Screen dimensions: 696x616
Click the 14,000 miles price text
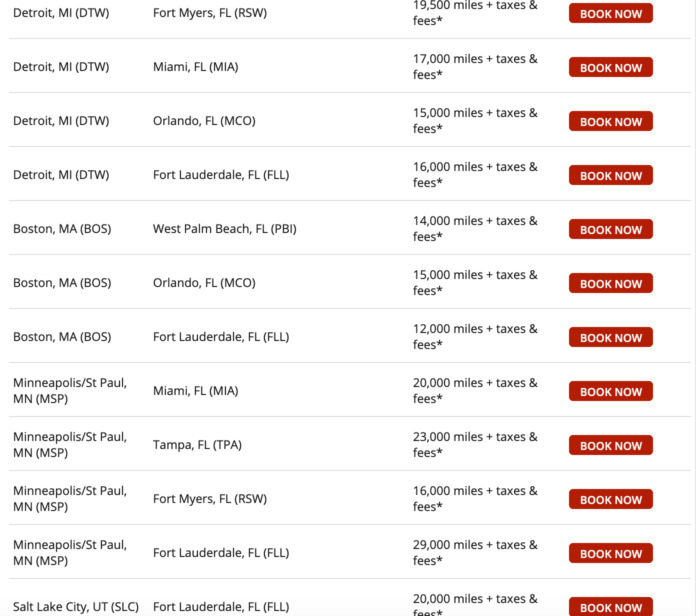(x=474, y=228)
